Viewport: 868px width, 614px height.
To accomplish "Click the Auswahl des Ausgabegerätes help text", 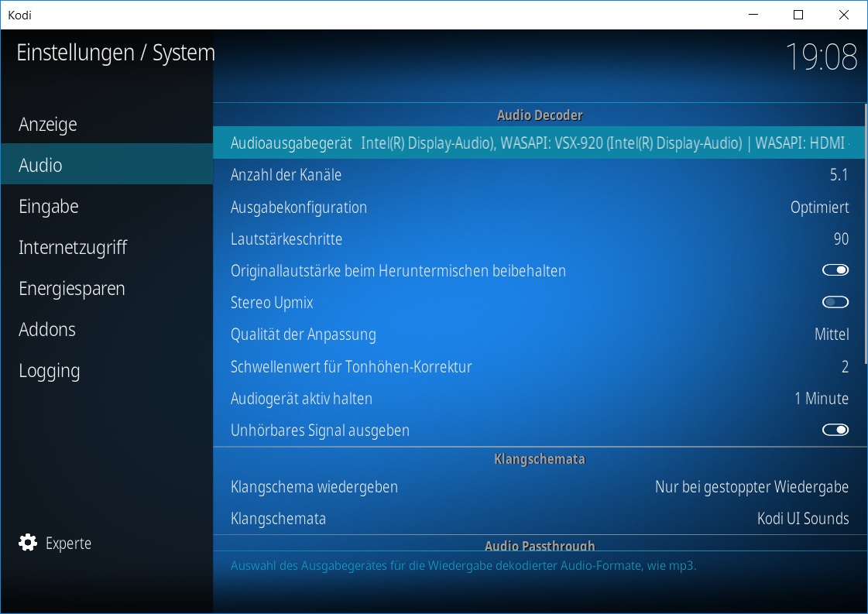I will click(x=463, y=566).
